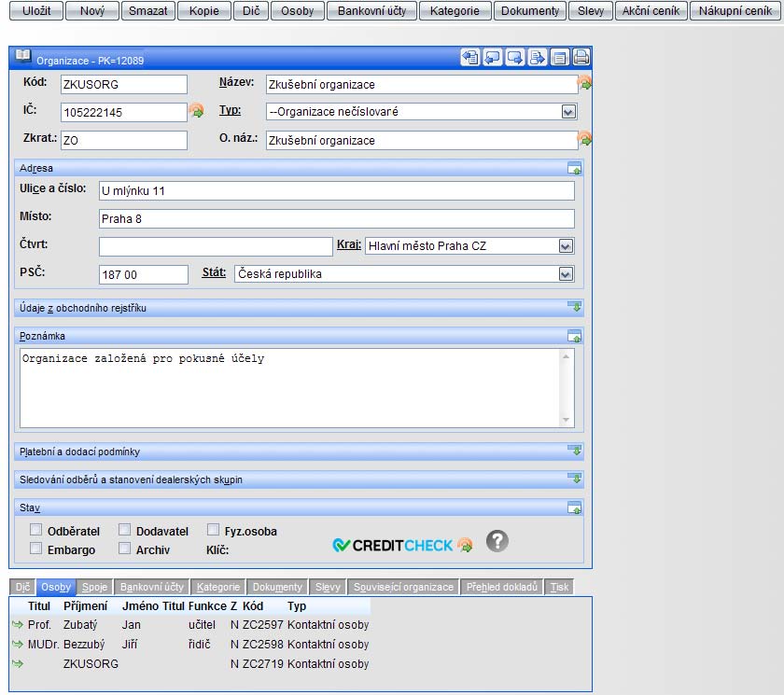Click the green arrow beside the Název field
784x695 pixels.
click(585, 84)
